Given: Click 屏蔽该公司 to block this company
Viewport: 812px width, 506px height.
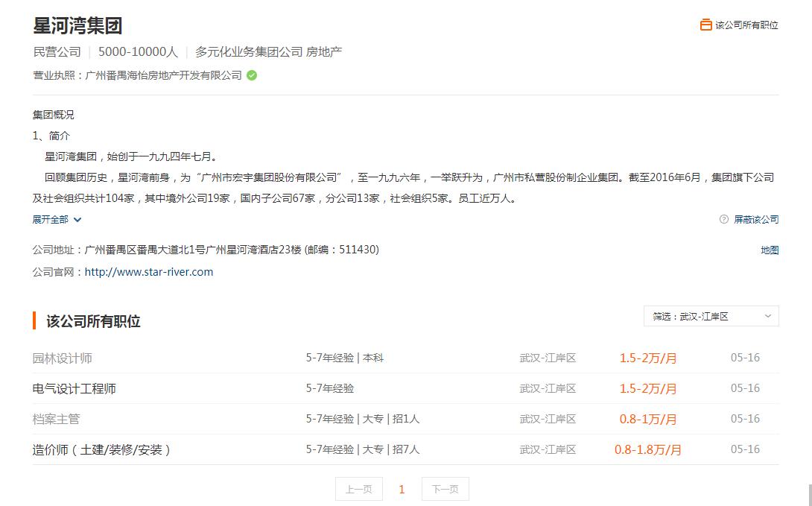Looking at the screenshot, I should [755, 219].
